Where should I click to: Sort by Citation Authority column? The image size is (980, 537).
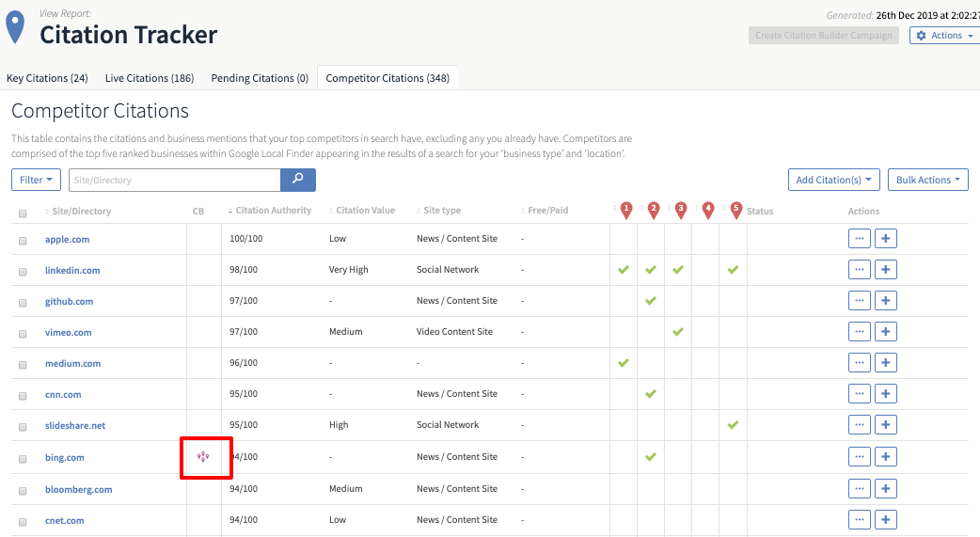pyautogui.click(x=270, y=211)
